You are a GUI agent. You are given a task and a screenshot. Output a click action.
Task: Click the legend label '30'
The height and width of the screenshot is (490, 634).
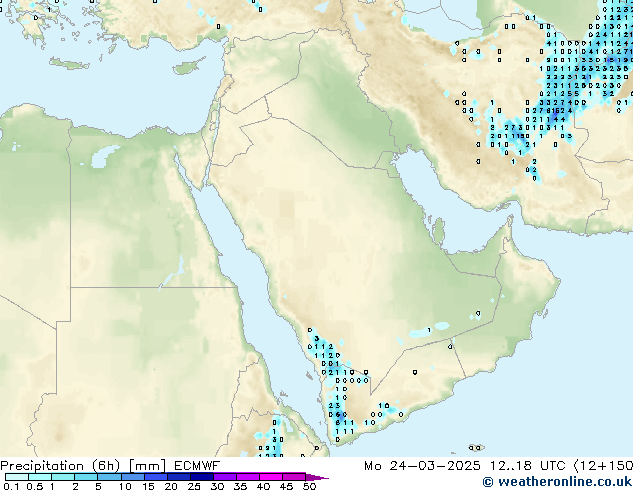click(217, 486)
